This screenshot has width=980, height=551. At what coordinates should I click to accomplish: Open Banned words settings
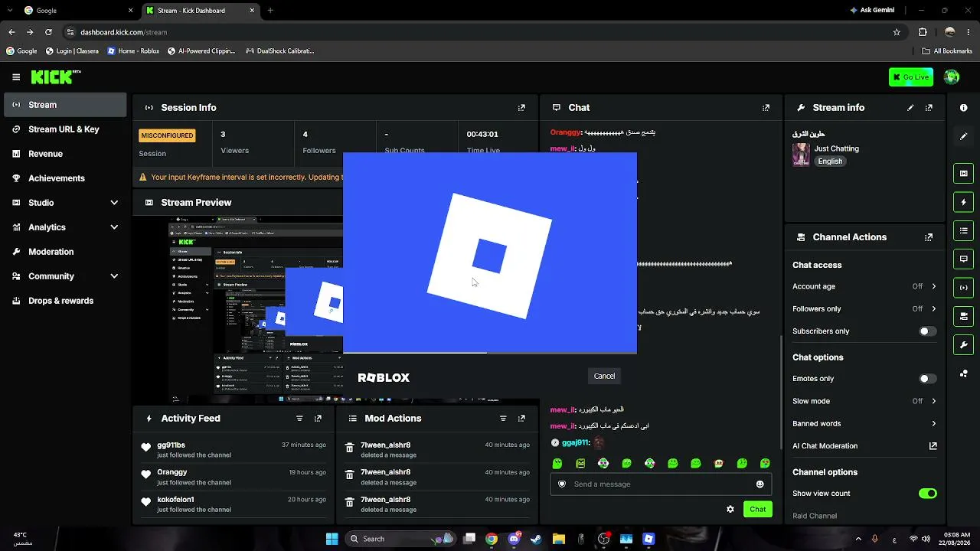coord(864,423)
